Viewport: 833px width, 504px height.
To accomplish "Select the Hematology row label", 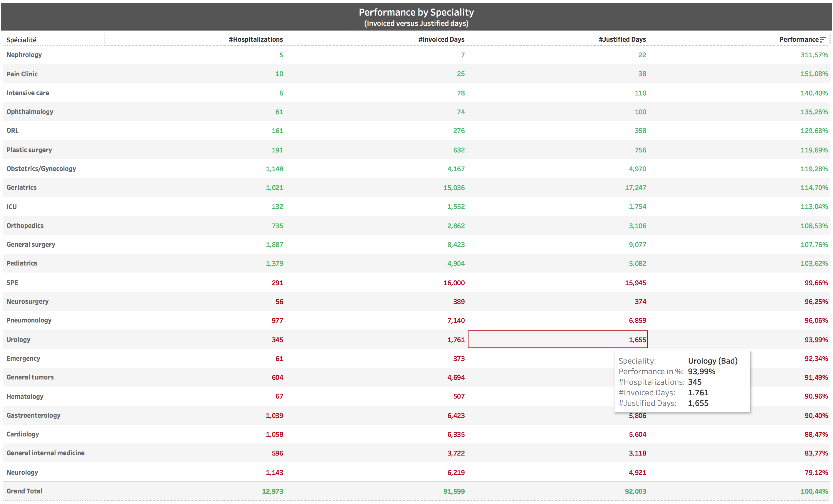I will (25, 396).
